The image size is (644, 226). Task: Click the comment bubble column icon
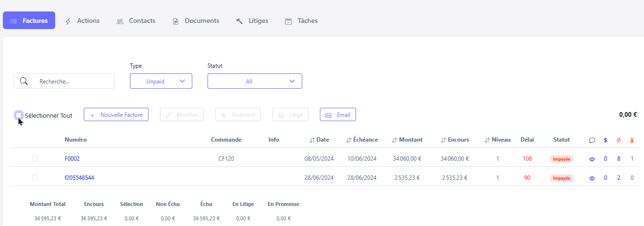[x=592, y=140]
